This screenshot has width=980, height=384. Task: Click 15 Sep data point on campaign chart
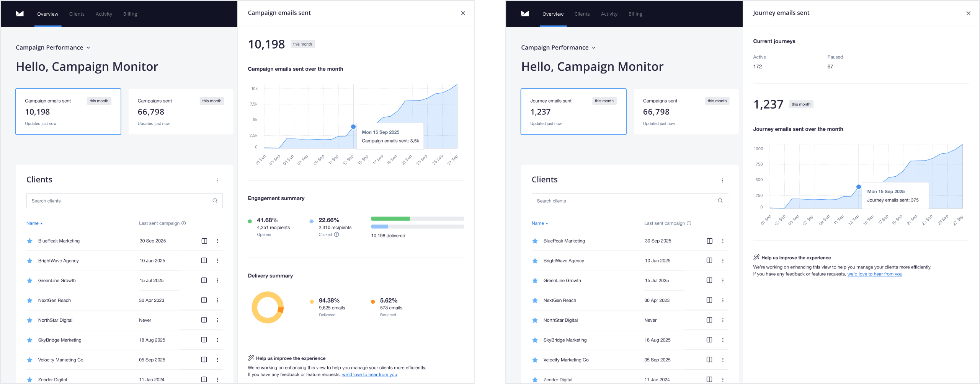353,127
